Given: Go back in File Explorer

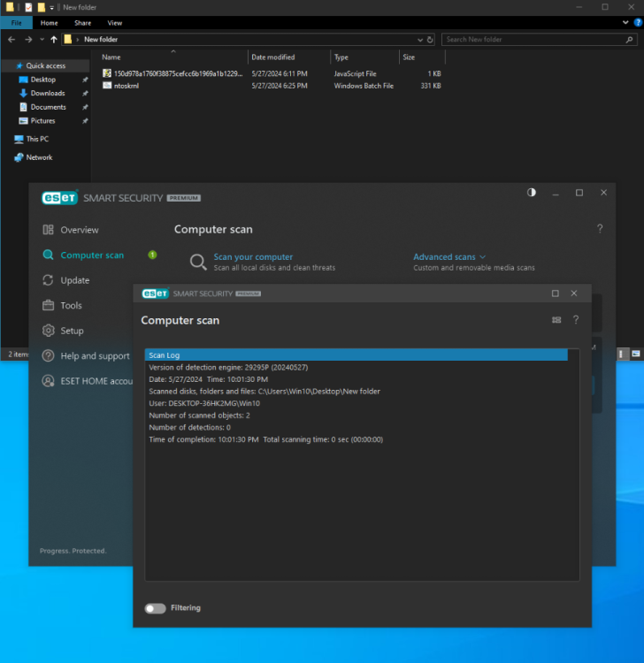Looking at the screenshot, I should pyautogui.click(x=11, y=39).
